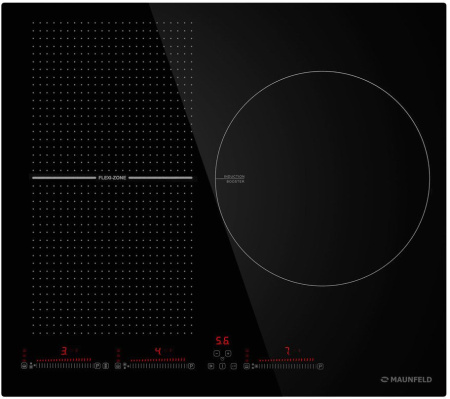This screenshot has height=399, width=450.
Task: Tap the left zone power level display 3
Action: (x=64, y=351)
